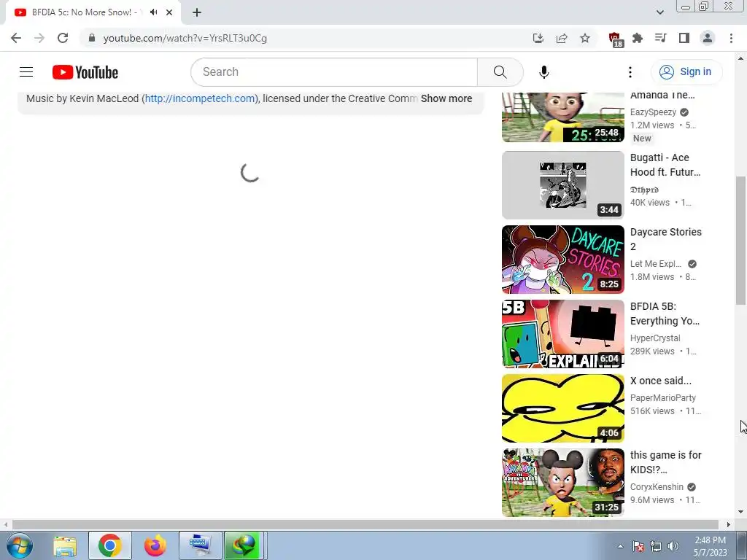Visit the Let Me Expl... channel
This screenshot has height=560, width=747.
pos(656,263)
